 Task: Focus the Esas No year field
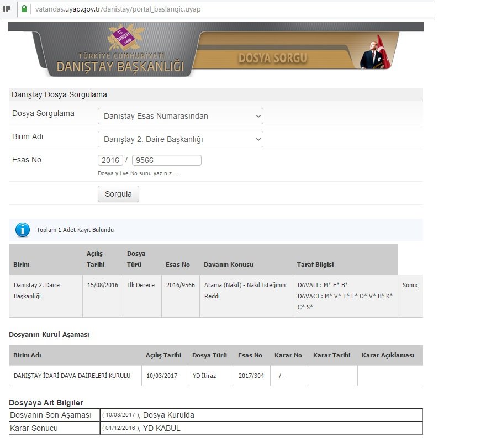pyautogui.click(x=110, y=160)
